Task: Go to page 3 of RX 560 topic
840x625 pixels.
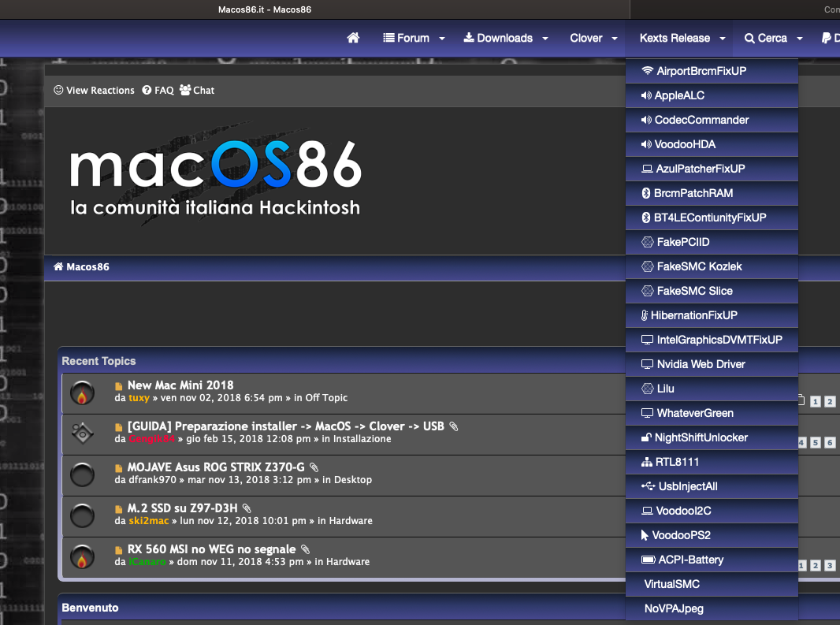Action: tap(829, 566)
